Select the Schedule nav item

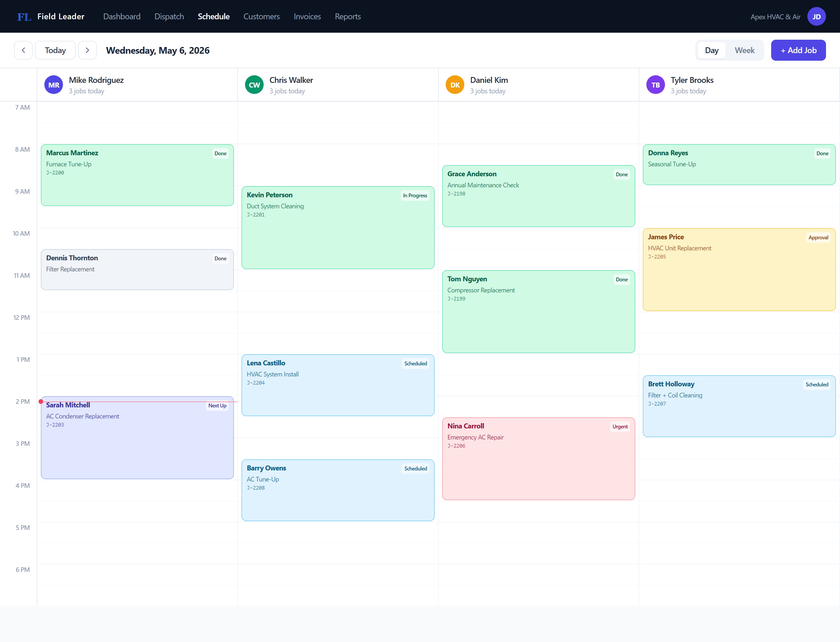213,16
